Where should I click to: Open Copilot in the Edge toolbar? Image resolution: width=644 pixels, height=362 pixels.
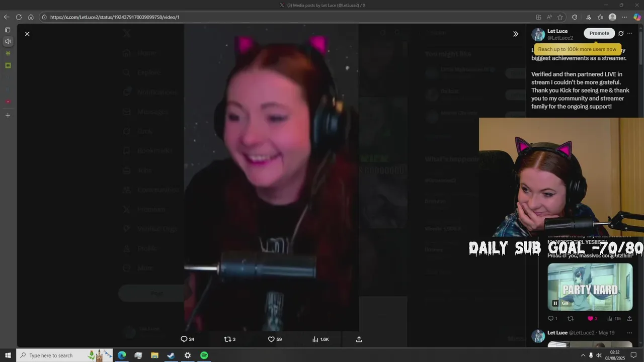point(637,17)
